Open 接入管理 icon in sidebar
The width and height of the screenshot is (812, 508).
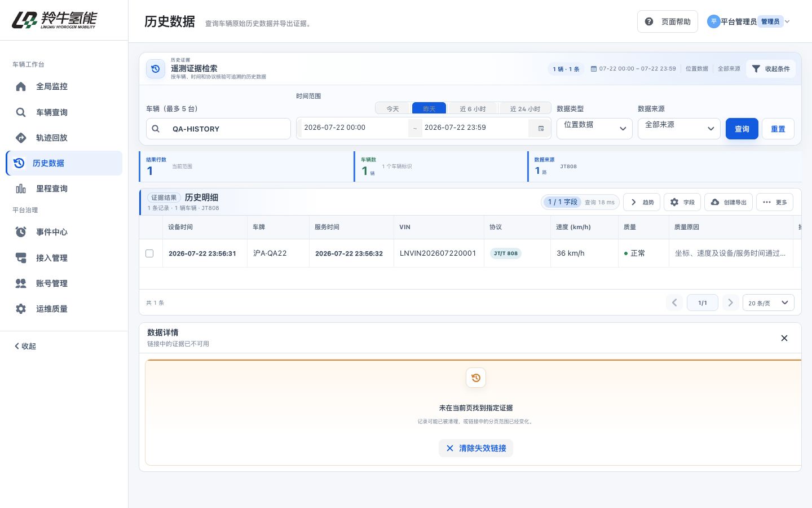coord(21,258)
